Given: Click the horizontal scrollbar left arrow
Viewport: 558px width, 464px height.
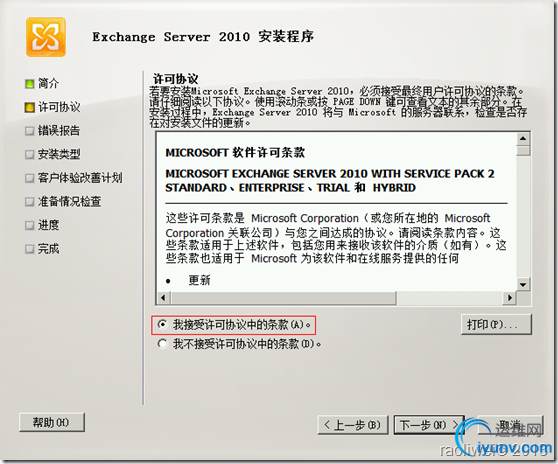Looking at the screenshot, I should coord(163,298).
